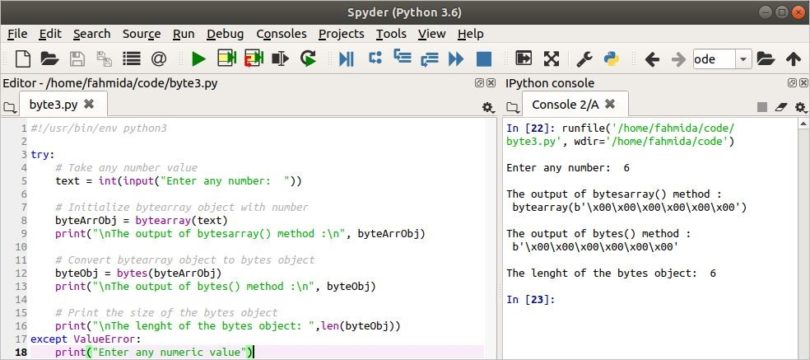
Task: Close the byte3.py tab
Action: pyautogui.click(x=89, y=104)
